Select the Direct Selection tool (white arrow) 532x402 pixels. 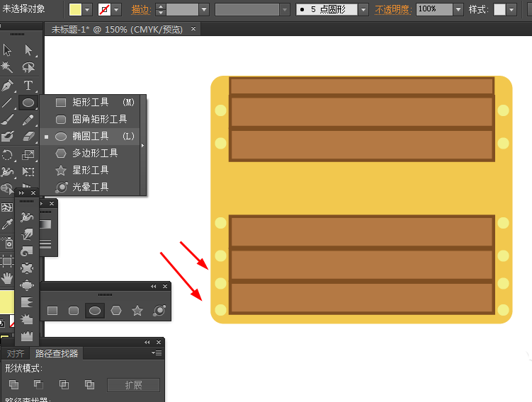28,50
